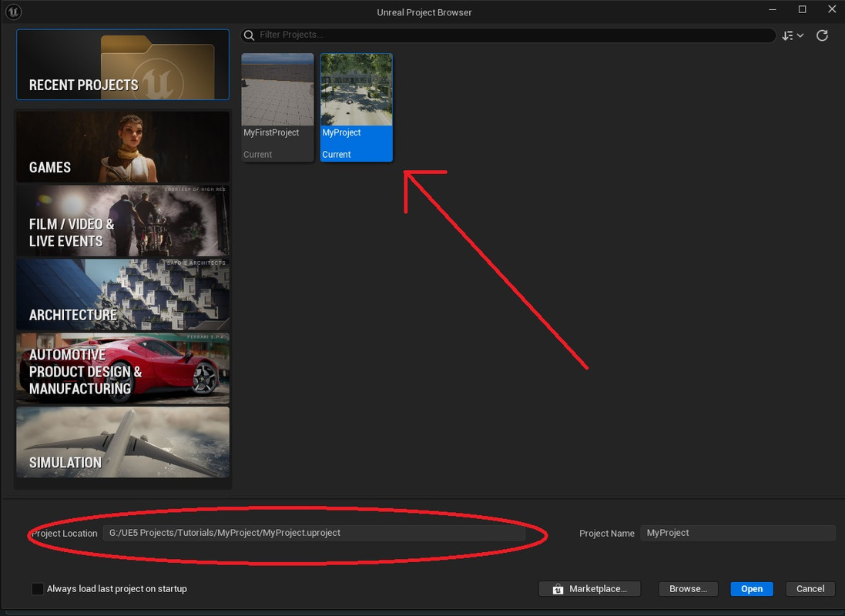Click the Marketplace shopping bag icon

pyautogui.click(x=558, y=589)
